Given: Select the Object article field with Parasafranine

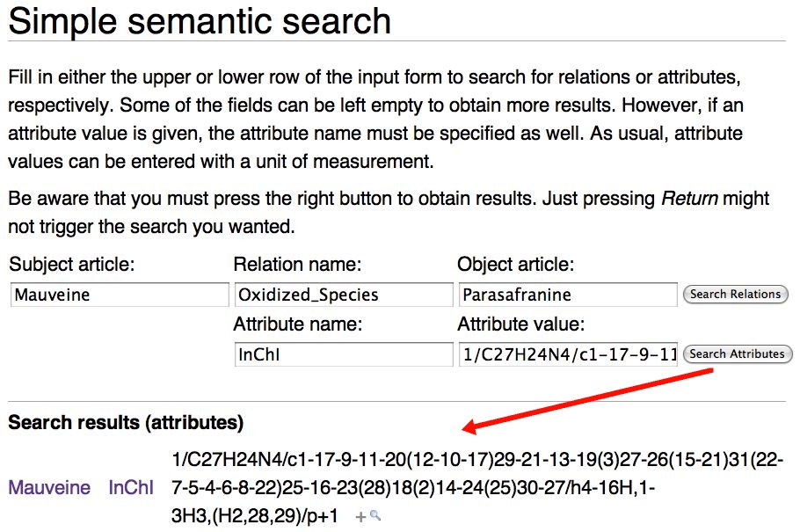Looking at the screenshot, I should point(567,295).
